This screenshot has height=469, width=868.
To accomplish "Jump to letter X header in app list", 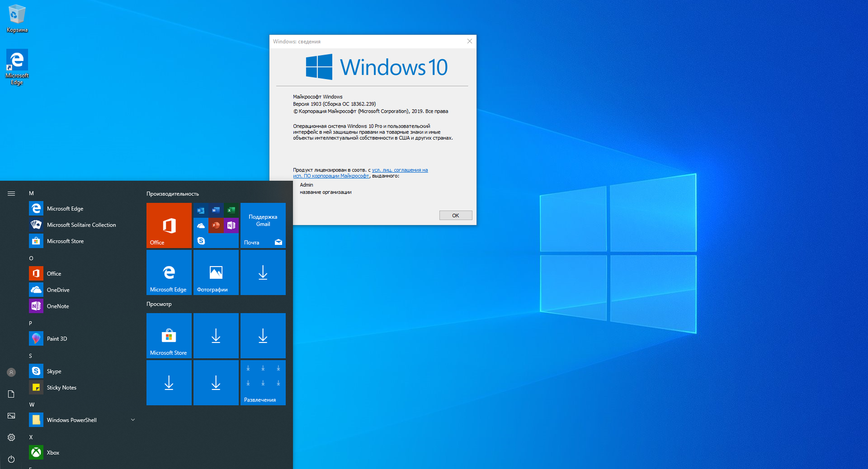I will [x=31, y=437].
